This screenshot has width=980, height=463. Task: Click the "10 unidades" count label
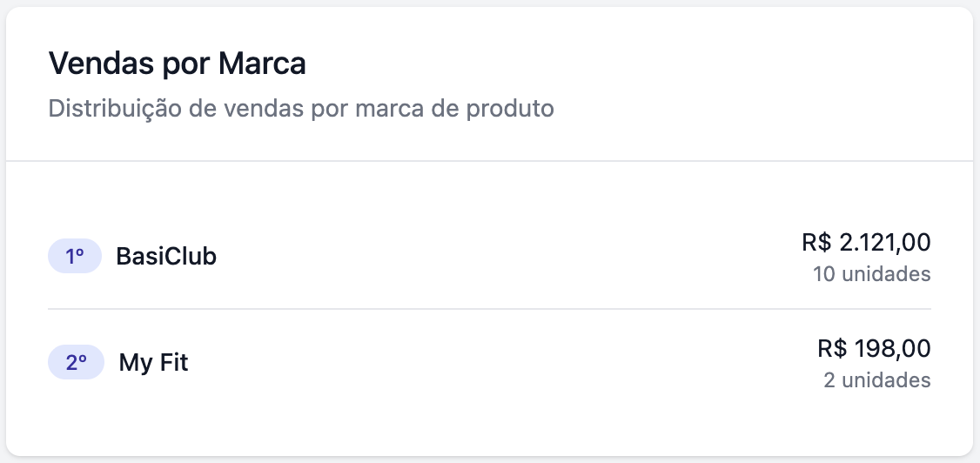871,274
